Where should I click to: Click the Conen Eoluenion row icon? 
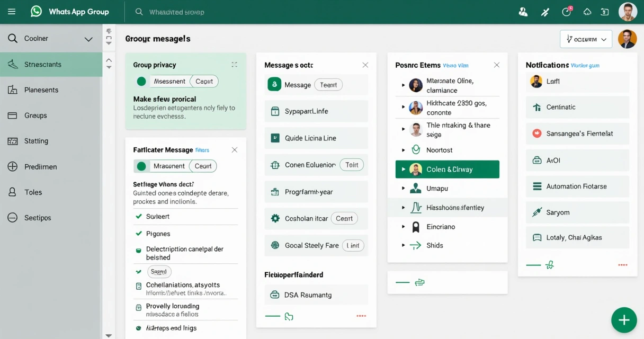click(x=275, y=165)
